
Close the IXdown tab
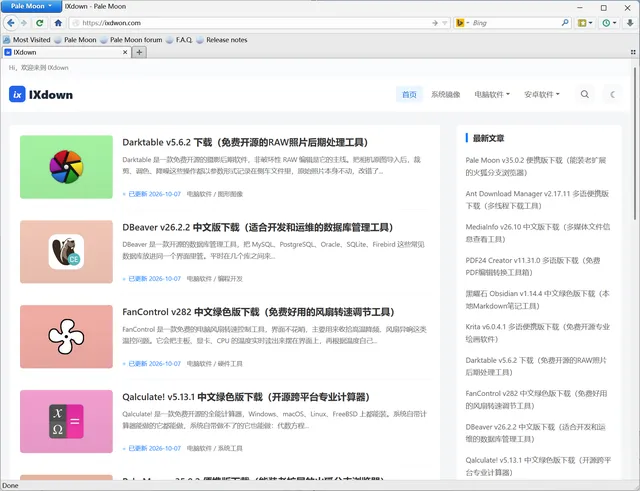coord(125,52)
